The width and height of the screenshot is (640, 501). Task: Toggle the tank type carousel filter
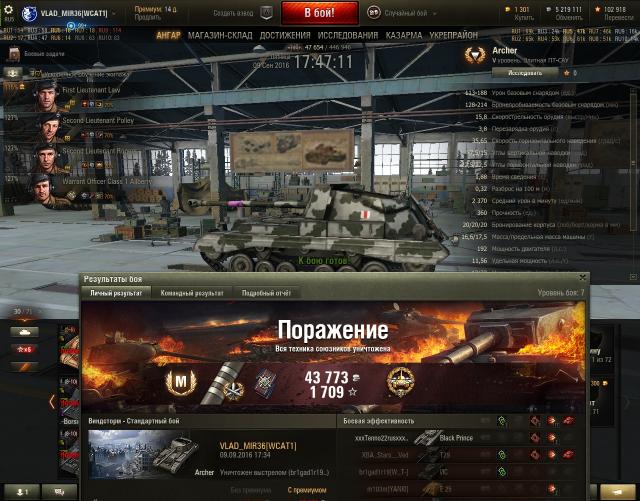point(24,332)
